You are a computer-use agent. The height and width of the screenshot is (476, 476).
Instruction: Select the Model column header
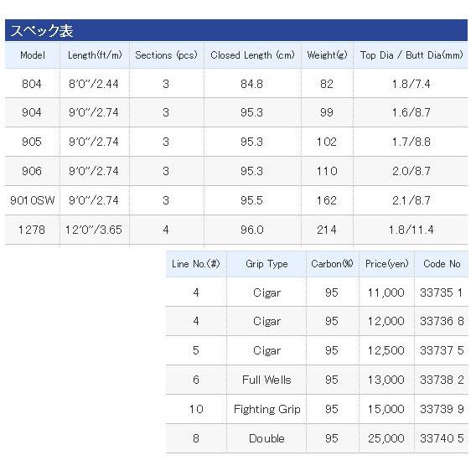tap(33, 55)
